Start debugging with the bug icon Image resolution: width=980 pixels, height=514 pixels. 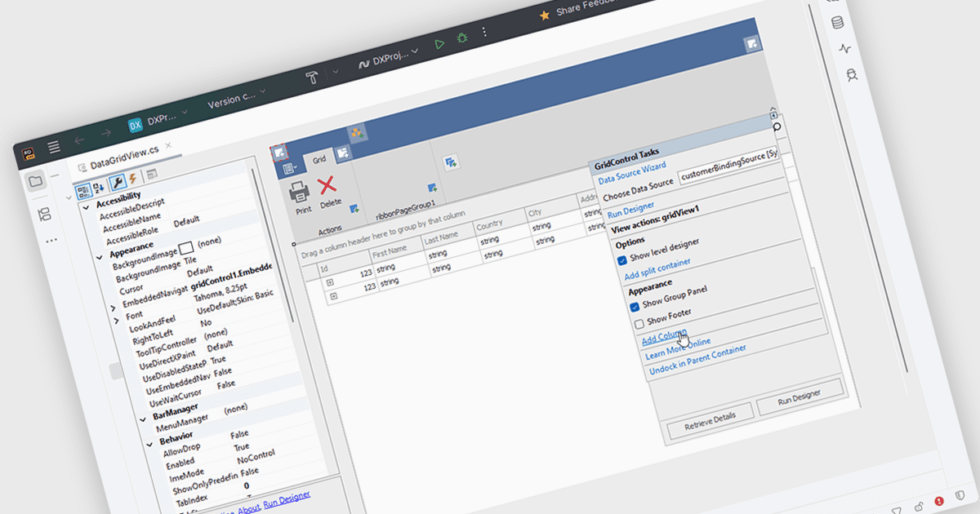[x=462, y=38]
